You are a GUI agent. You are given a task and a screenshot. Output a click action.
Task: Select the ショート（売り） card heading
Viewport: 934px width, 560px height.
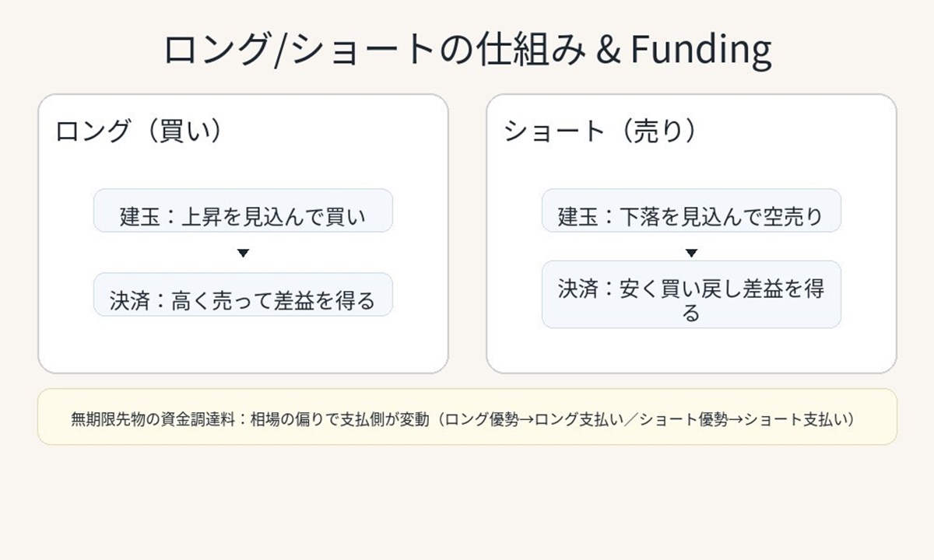(599, 131)
